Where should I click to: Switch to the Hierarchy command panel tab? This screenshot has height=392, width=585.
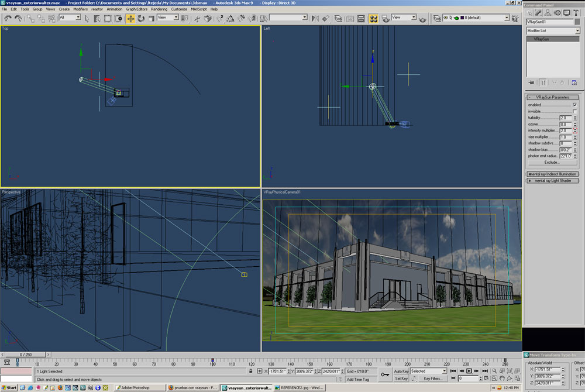[x=548, y=13]
